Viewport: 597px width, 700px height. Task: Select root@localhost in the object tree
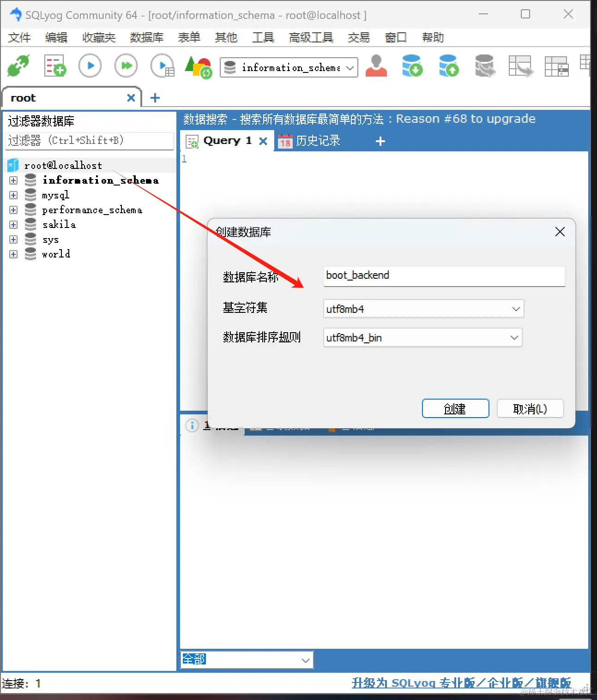63,165
